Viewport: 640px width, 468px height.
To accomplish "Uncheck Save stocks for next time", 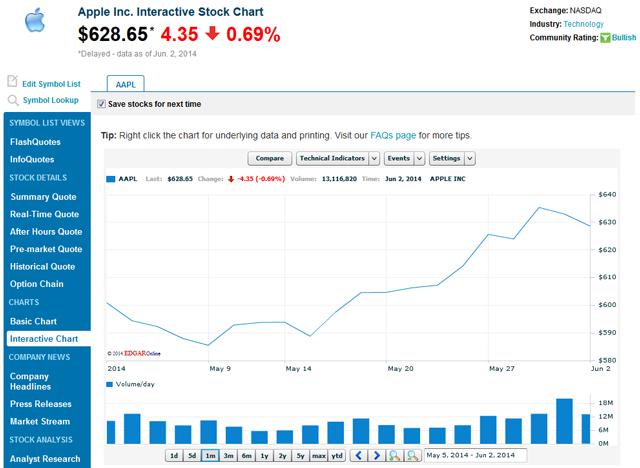I will 101,104.
